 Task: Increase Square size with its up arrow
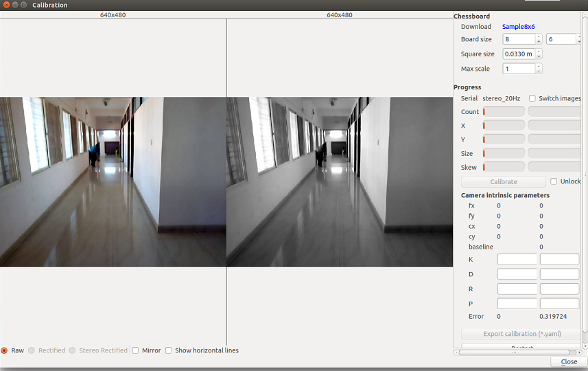[539, 51]
